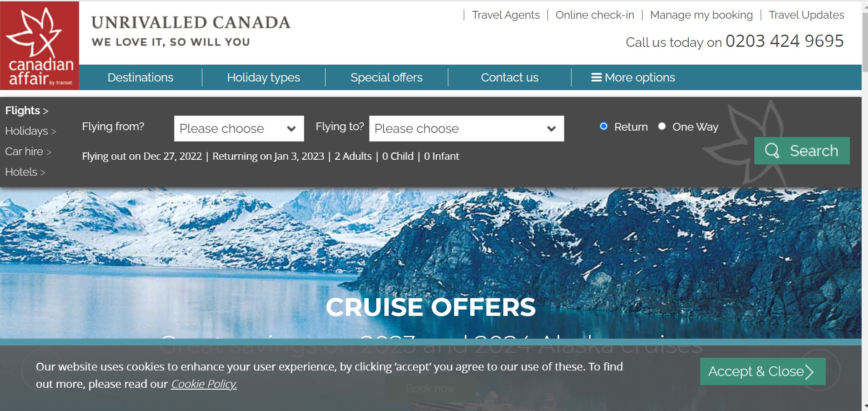Screen dimensions: 868x411
Task: Open the Special offers menu
Action: point(386,77)
